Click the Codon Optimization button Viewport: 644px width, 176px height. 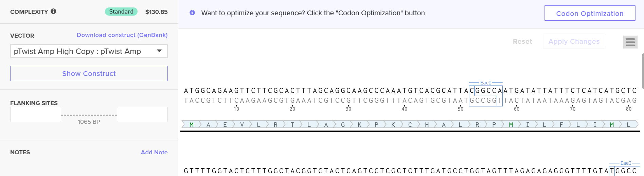tap(590, 13)
